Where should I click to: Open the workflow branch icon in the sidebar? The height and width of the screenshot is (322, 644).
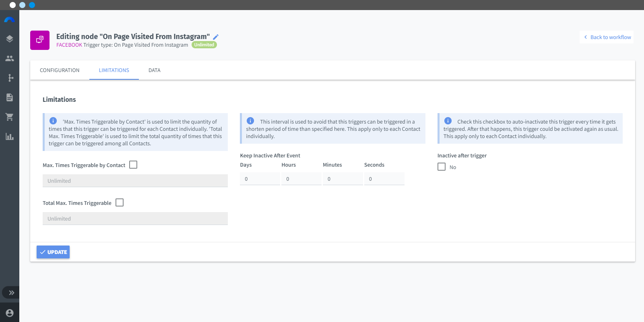point(11,78)
